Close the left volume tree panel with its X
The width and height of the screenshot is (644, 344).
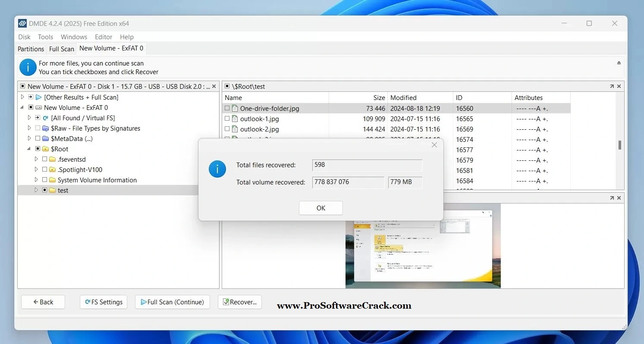214,86
